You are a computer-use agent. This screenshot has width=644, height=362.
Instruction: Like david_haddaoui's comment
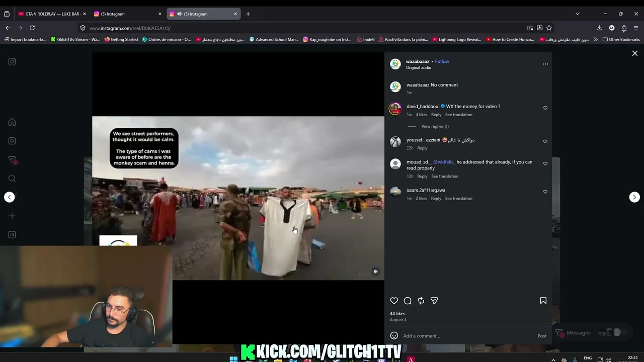545,108
